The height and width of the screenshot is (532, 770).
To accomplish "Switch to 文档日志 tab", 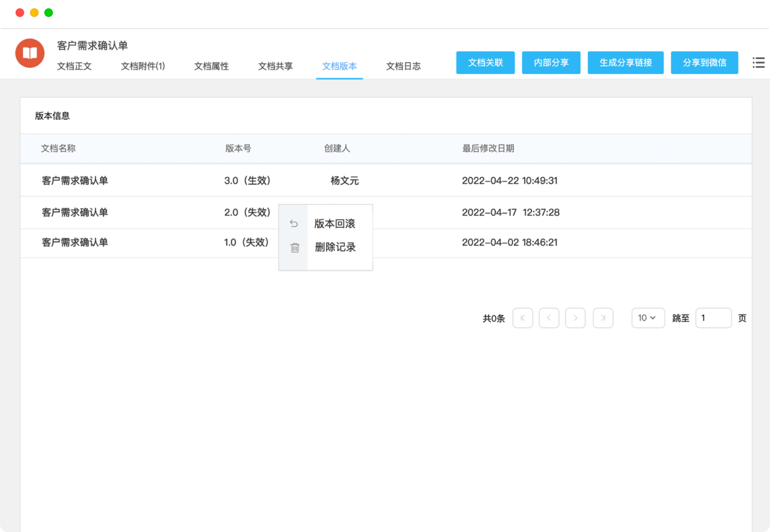I will tap(404, 66).
